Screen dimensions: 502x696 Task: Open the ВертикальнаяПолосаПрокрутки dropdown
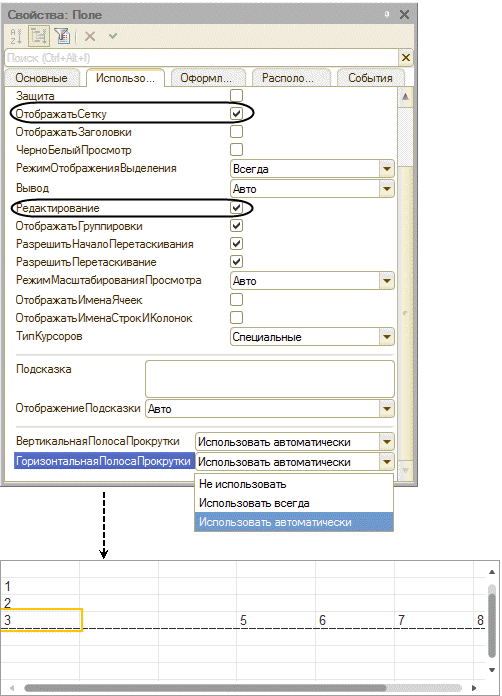click(387, 442)
